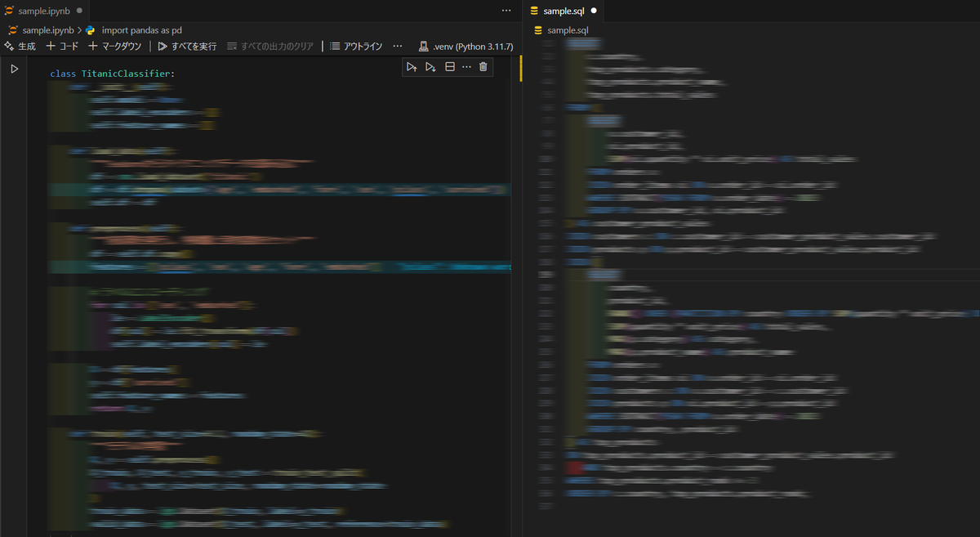Click breadcrumb item import pandas as pd
The image size is (980, 537).
click(x=141, y=30)
